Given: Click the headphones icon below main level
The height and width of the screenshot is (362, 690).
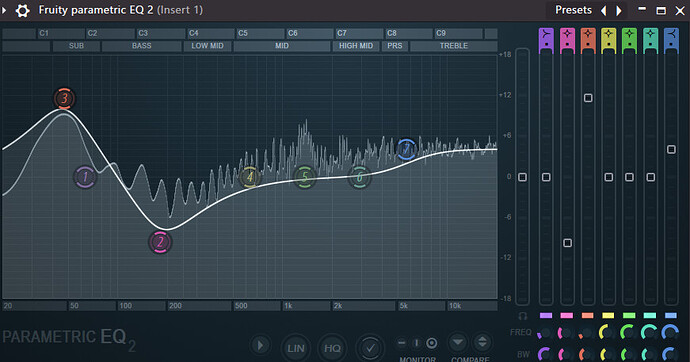Looking at the screenshot, I should [522, 316].
